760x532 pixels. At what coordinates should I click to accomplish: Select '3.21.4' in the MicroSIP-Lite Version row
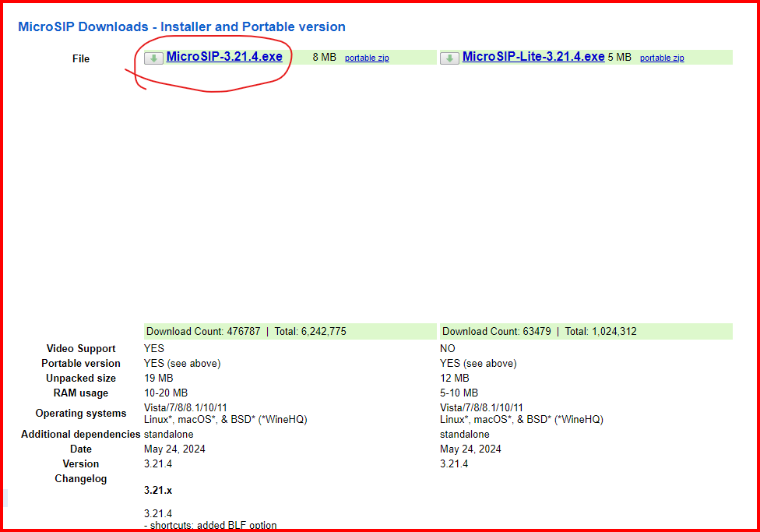pos(454,463)
